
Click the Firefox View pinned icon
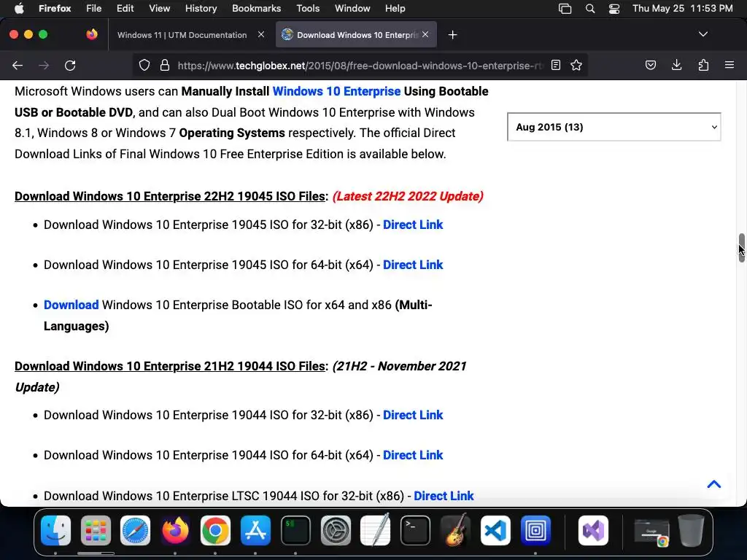(x=92, y=34)
